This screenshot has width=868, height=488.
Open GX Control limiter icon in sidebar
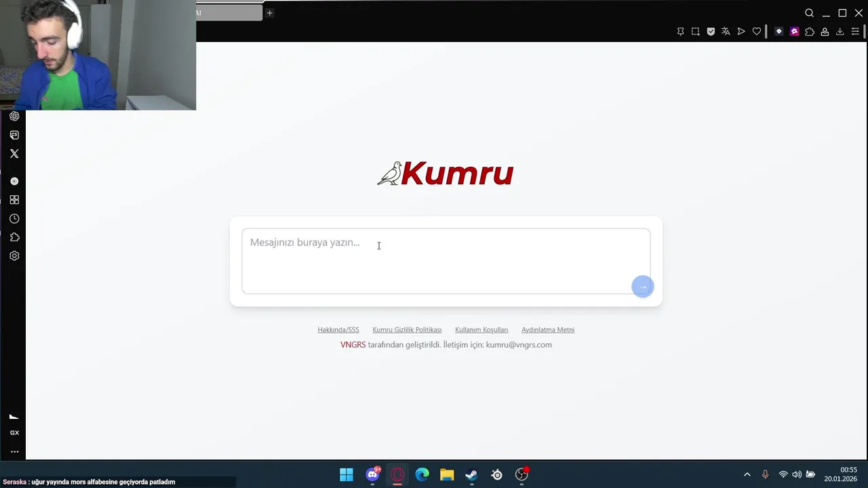(x=14, y=417)
